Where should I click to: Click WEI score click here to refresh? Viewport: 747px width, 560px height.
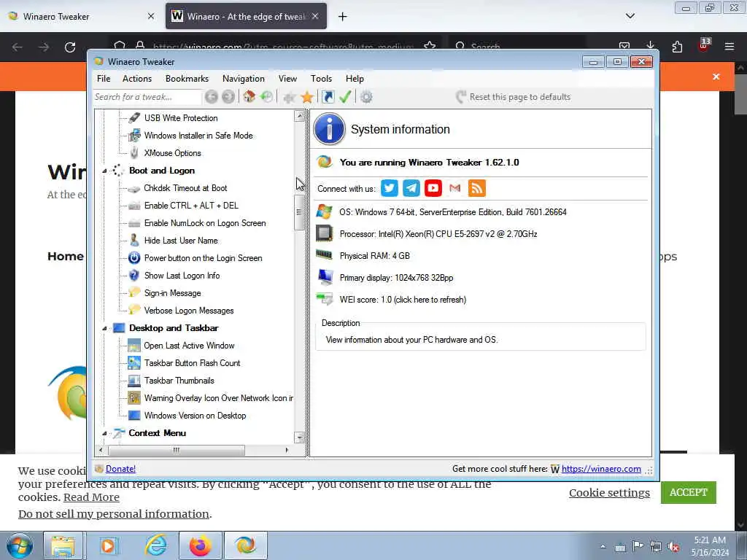[403, 300]
